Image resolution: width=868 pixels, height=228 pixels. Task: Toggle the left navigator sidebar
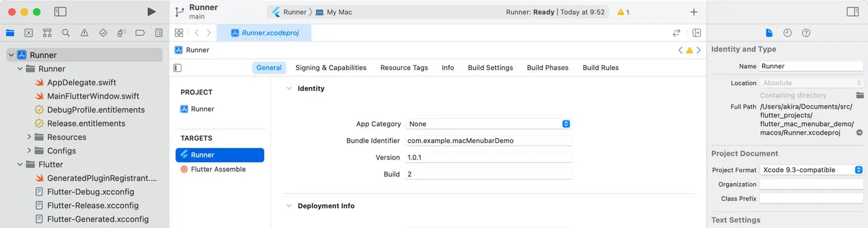click(x=60, y=12)
